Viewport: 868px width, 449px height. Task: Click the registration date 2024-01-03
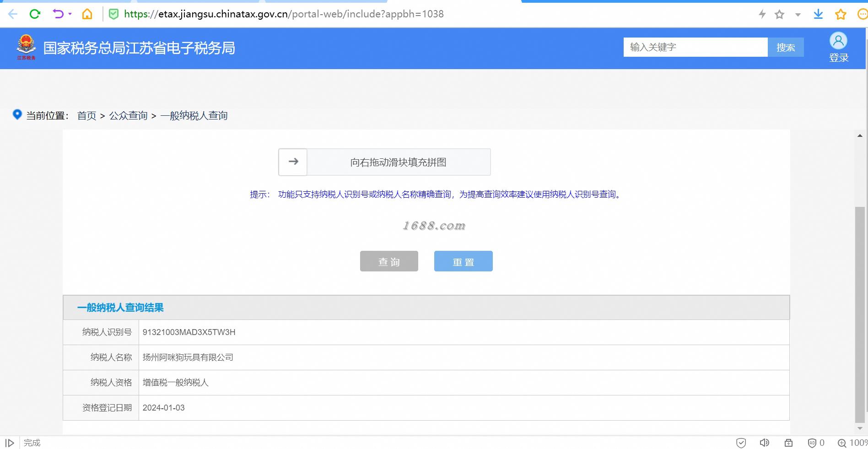163,408
